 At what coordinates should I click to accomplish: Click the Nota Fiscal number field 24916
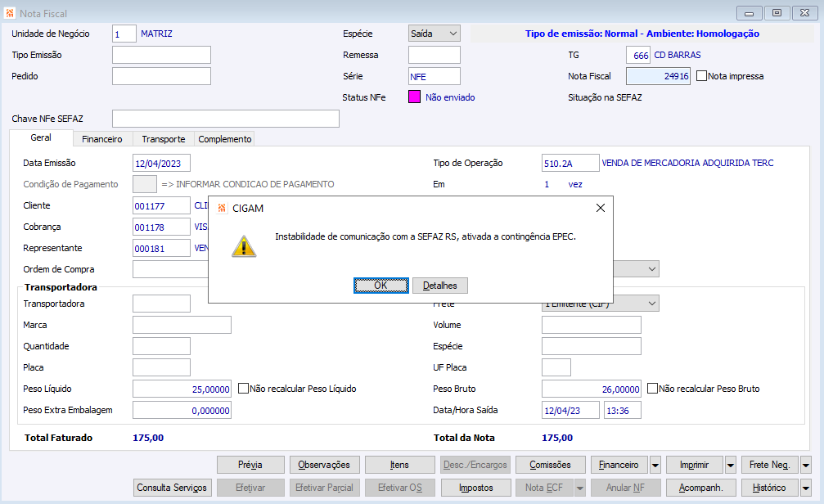tap(658, 76)
